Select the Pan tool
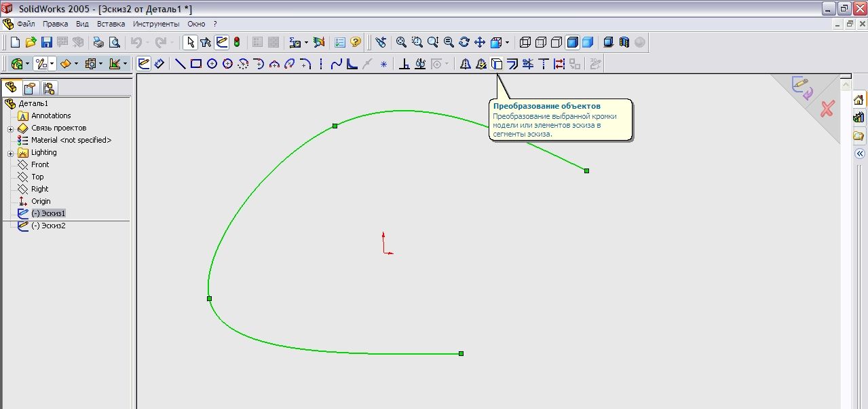This screenshot has width=868, height=409. pyautogui.click(x=480, y=42)
